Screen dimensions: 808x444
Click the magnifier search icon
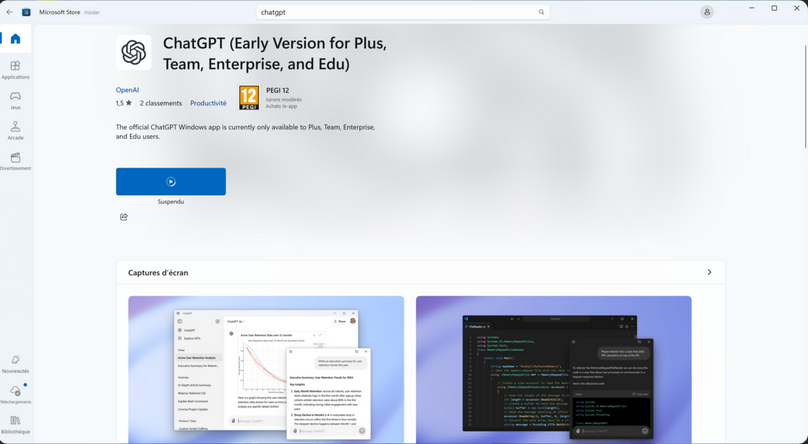click(x=542, y=12)
